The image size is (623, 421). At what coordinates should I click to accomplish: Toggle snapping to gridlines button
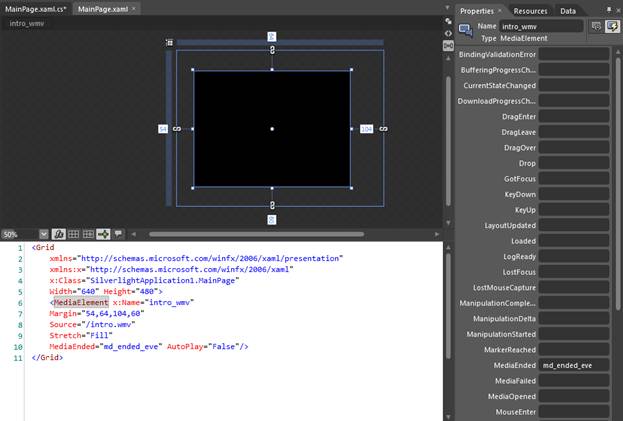[88, 233]
